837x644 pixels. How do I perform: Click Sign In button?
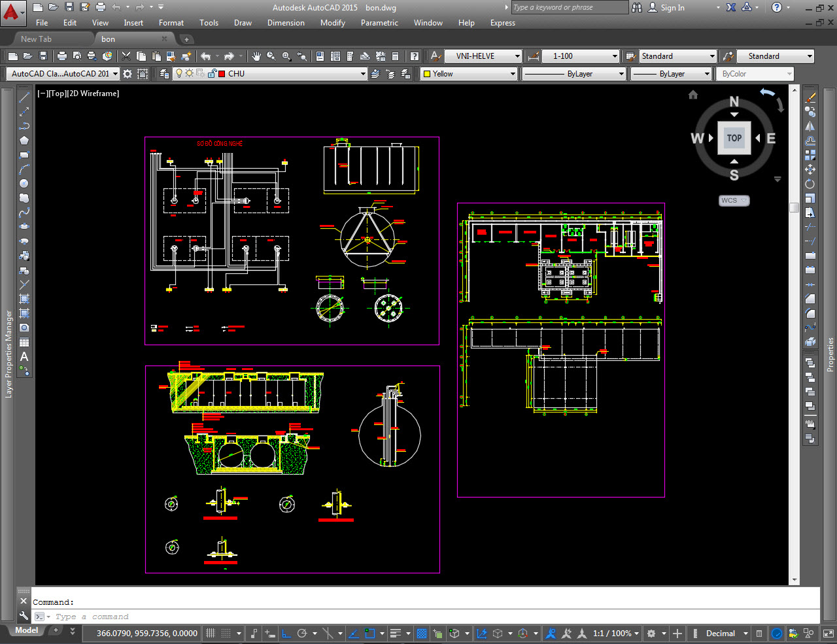tap(667, 8)
